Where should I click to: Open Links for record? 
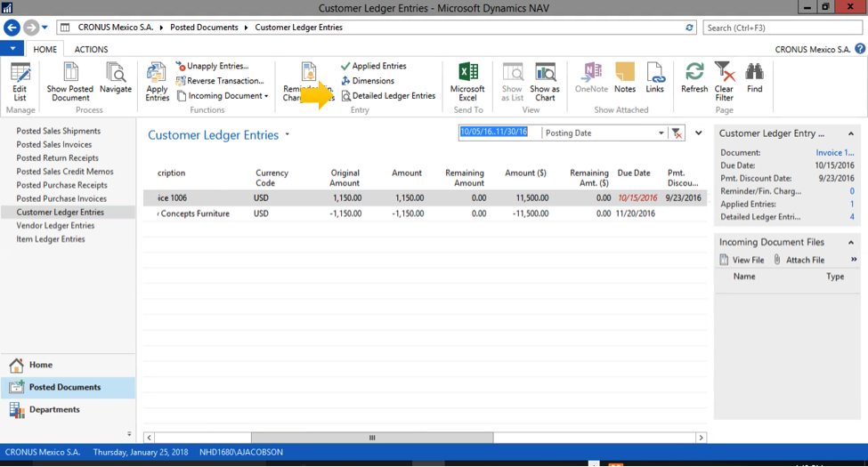tap(655, 78)
